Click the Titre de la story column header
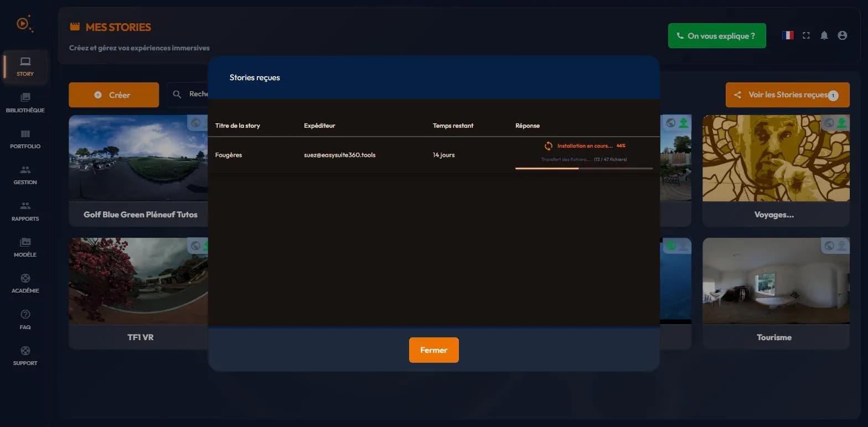 pos(237,126)
